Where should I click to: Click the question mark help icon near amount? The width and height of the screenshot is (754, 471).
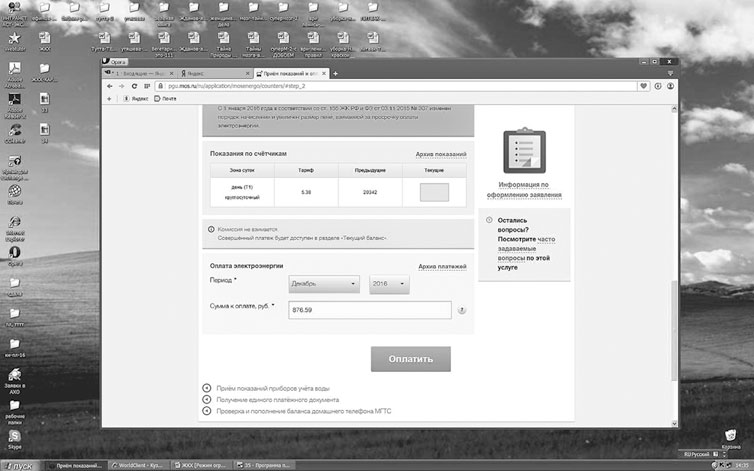(462, 310)
